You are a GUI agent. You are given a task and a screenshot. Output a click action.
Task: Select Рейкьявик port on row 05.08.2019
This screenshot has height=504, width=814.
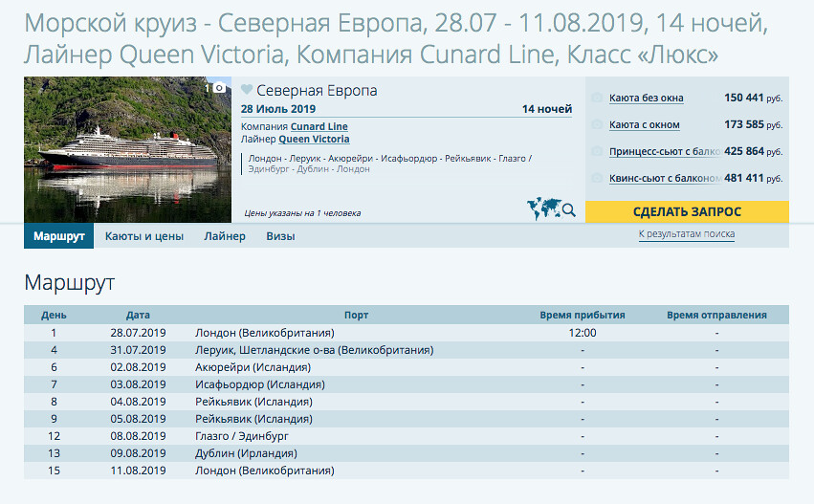point(253,419)
